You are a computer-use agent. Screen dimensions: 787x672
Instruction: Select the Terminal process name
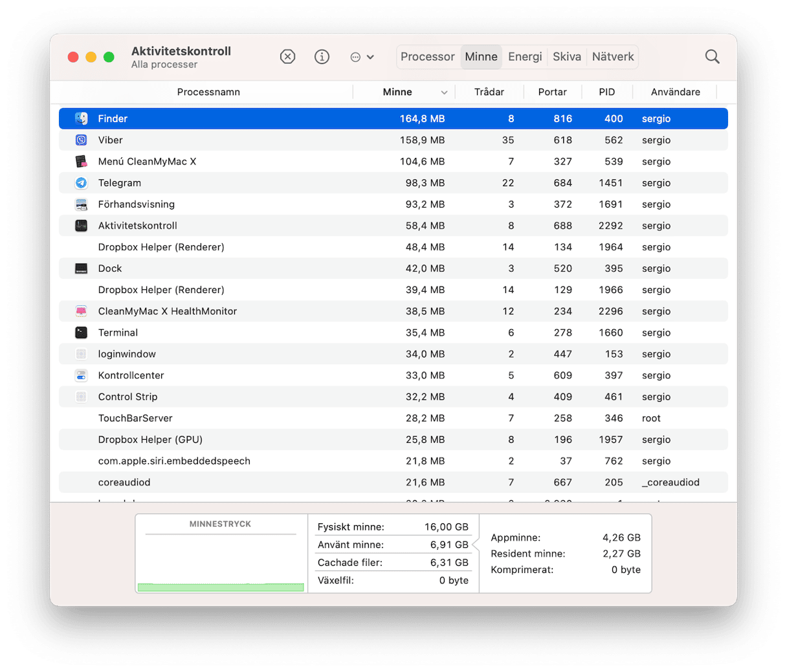point(118,332)
